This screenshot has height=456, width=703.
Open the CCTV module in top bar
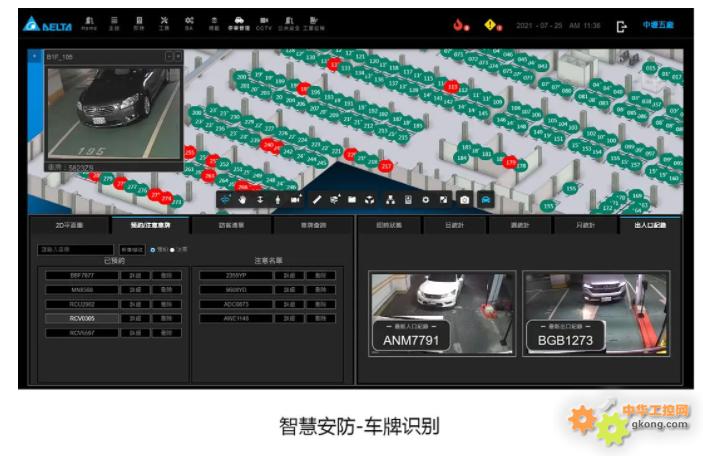pyautogui.click(x=264, y=24)
